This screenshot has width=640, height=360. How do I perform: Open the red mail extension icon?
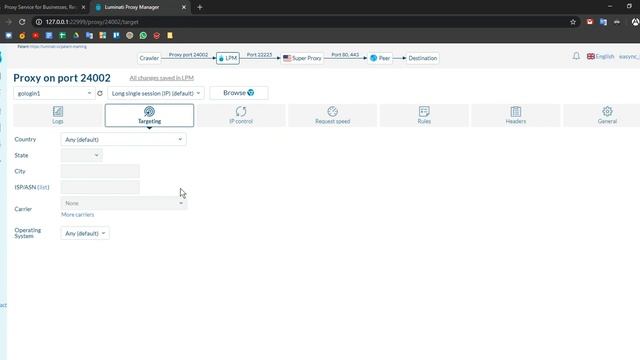pyautogui.click(x=590, y=22)
